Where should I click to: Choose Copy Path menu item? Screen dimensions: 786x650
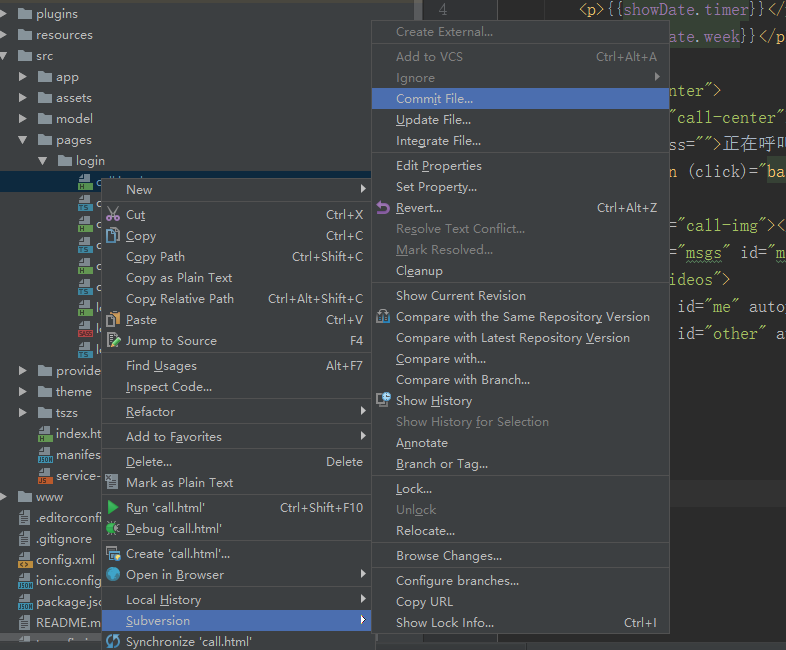[236, 257]
